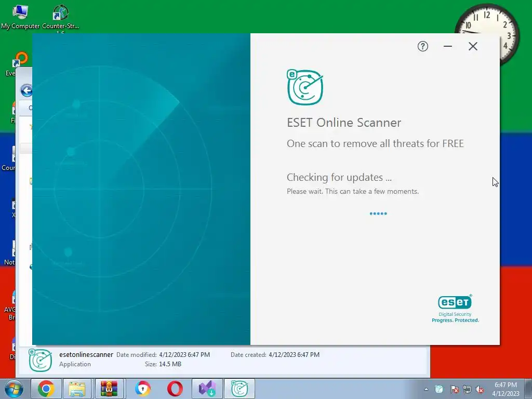The height and width of the screenshot is (399, 532).
Task: Open Windows Explorer folder in taskbar
Action: (77, 389)
